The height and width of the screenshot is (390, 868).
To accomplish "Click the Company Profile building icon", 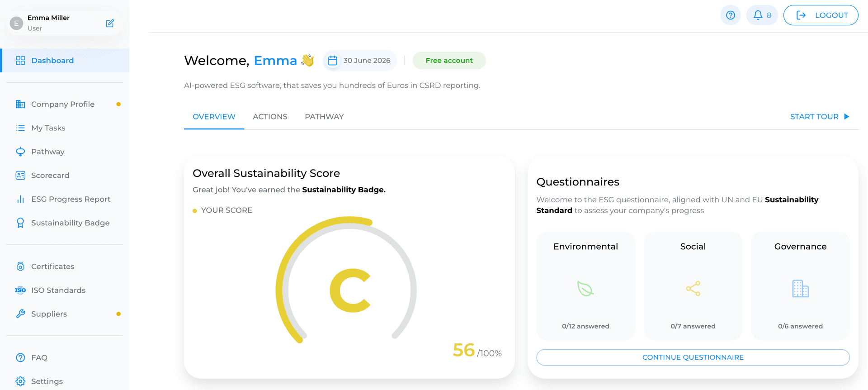I will [x=20, y=104].
